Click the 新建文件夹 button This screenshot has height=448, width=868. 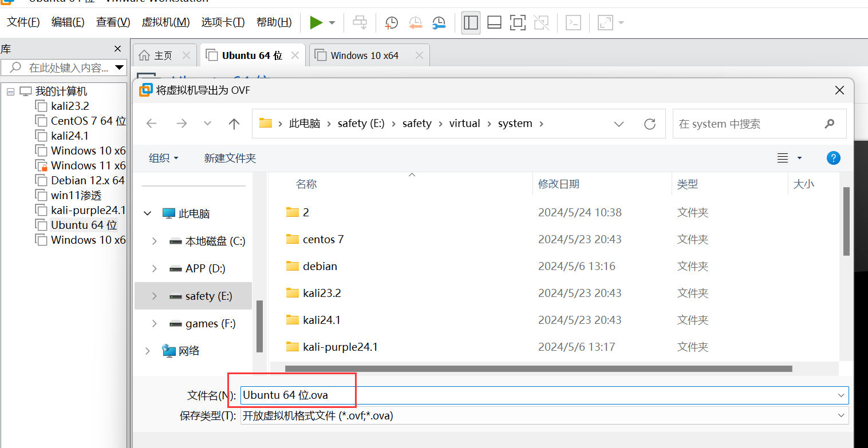click(230, 158)
